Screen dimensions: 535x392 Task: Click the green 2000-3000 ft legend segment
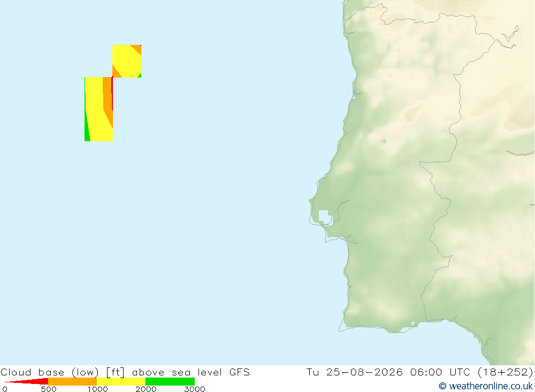click(170, 381)
